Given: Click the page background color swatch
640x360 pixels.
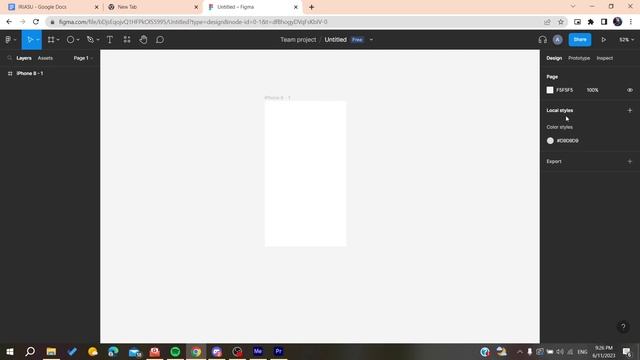Looking at the screenshot, I should click(550, 90).
